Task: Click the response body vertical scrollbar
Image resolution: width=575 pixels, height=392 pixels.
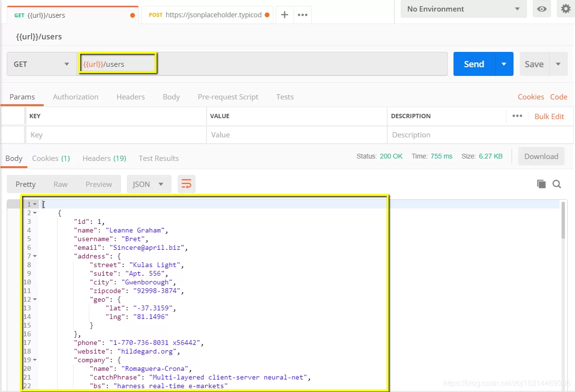Action: [x=563, y=220]
